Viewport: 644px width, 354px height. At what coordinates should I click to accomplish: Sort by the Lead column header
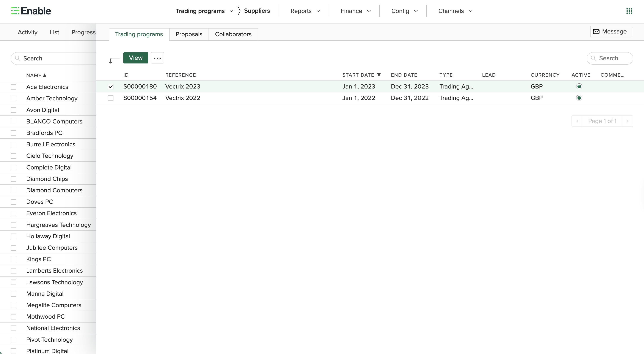coord(489,75)
